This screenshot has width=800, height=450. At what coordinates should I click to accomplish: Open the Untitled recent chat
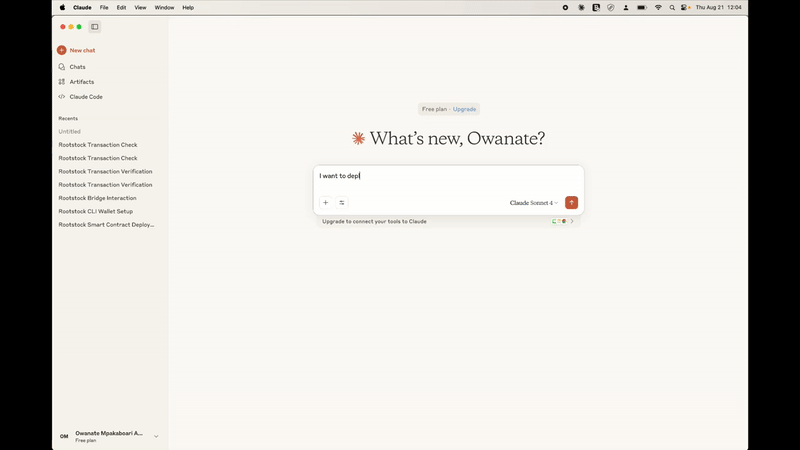pyautogui.click(x=69, y=132)
